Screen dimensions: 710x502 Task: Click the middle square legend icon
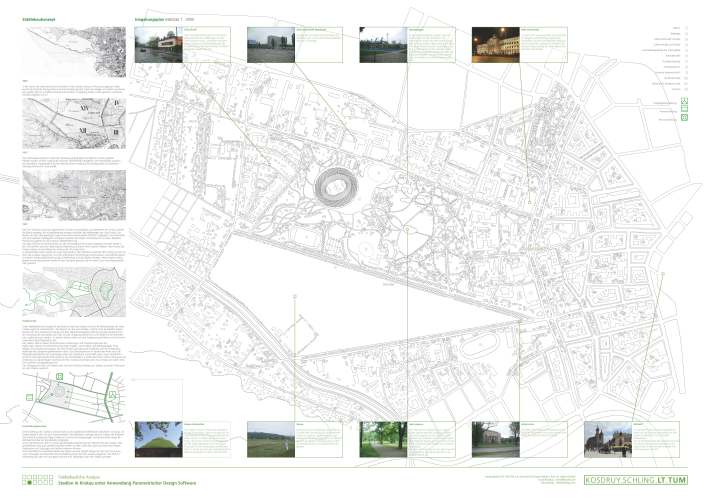(x=683, y=110)
